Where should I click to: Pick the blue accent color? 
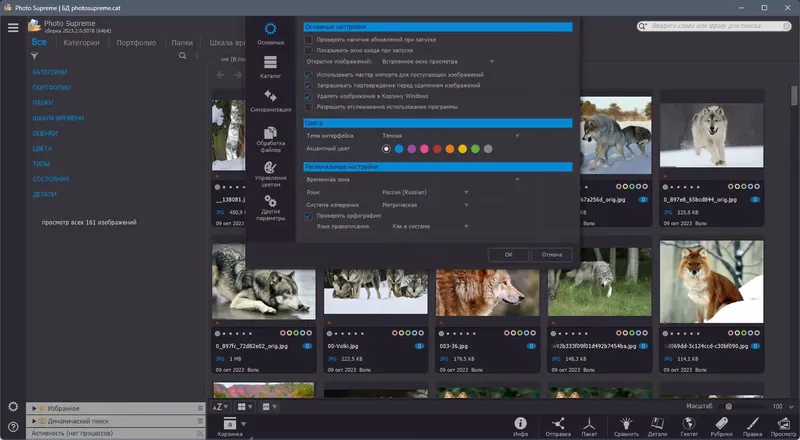click(399, 149)
